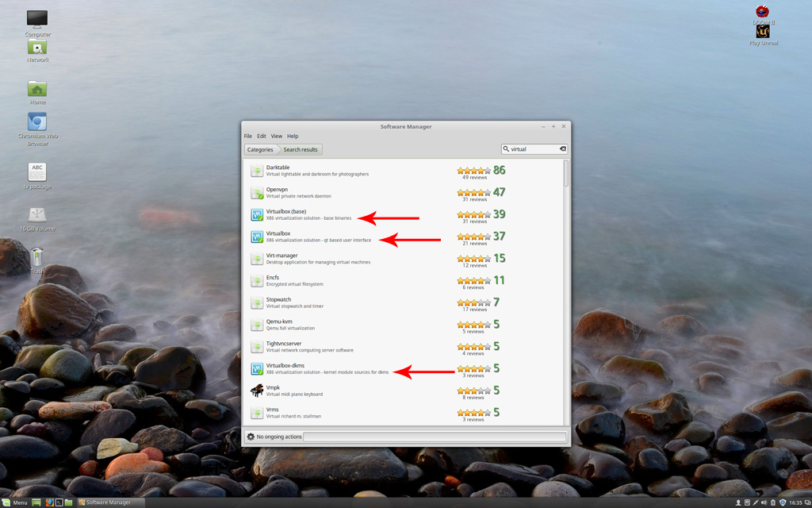Click the Virt-manager package icon
The height and width of the screenshot is (508, 812).
pos(257,259)
